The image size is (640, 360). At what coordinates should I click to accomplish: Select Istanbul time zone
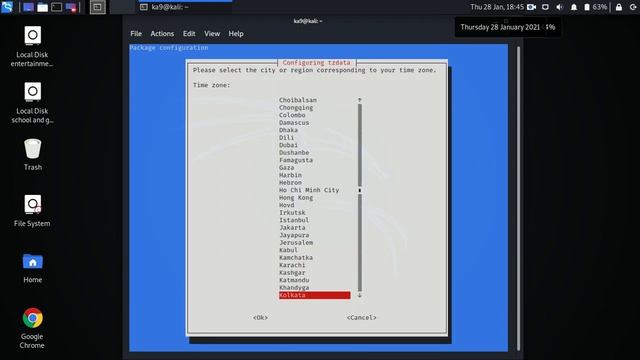[x=294, y=220]
